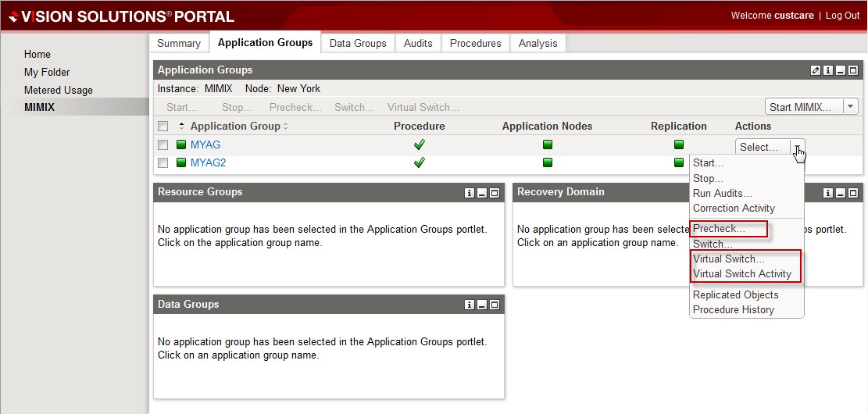This screenshot has height=414, width=868.
Task: Open the MYAG2 application group link
Action: coord(208,162)
